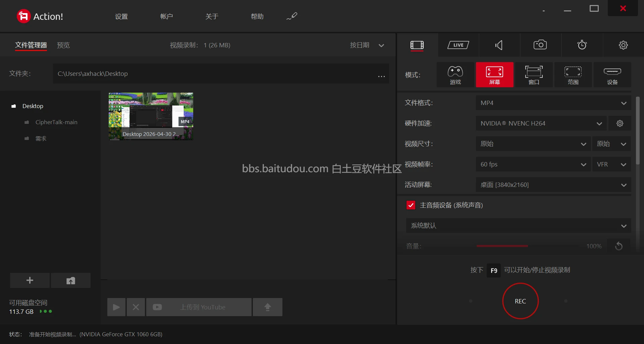
Task: Open the 关于 menu
Action: [212, 16]
